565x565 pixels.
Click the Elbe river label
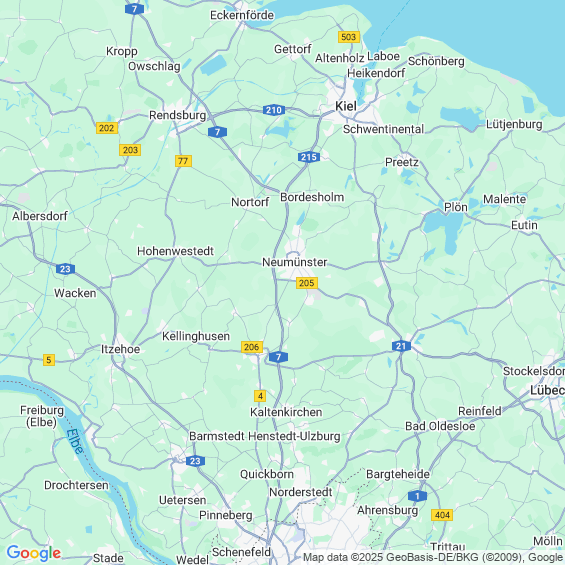click(75, 441)
